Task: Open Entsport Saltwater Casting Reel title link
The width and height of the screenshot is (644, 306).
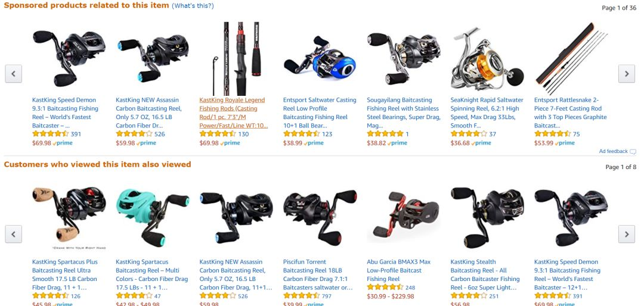Action: click(x=320, y=113)
